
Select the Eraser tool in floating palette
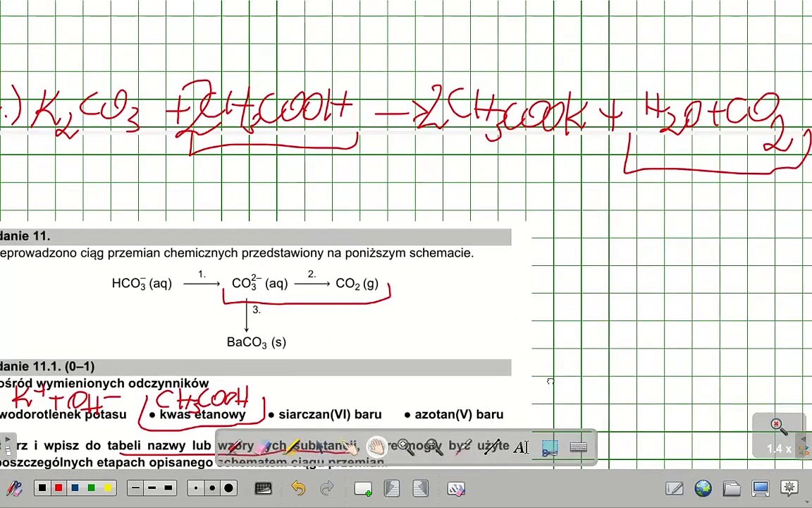[263, 447]
